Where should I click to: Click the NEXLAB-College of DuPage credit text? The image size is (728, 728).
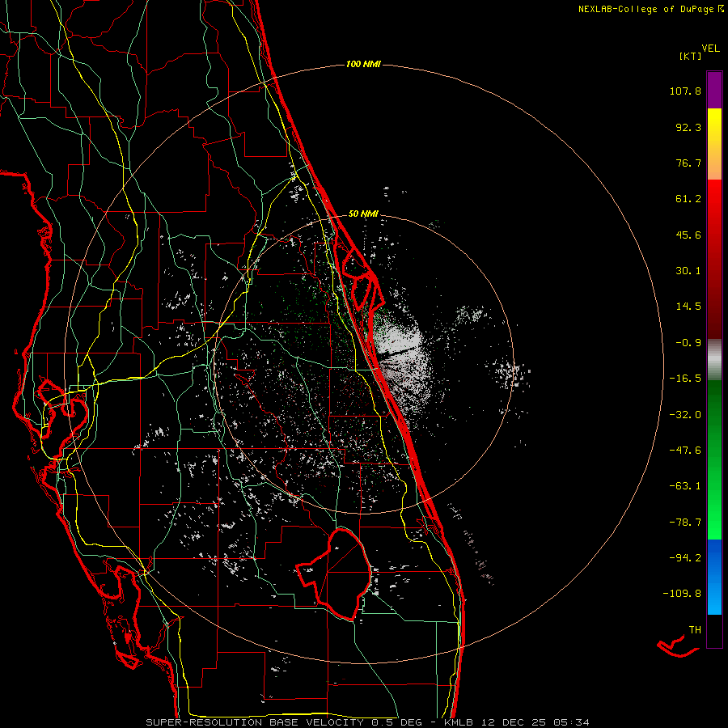(647, 9)
